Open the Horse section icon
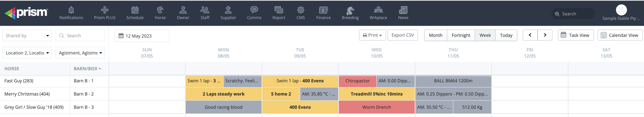644x117 pixels. [x=160, y=10]
